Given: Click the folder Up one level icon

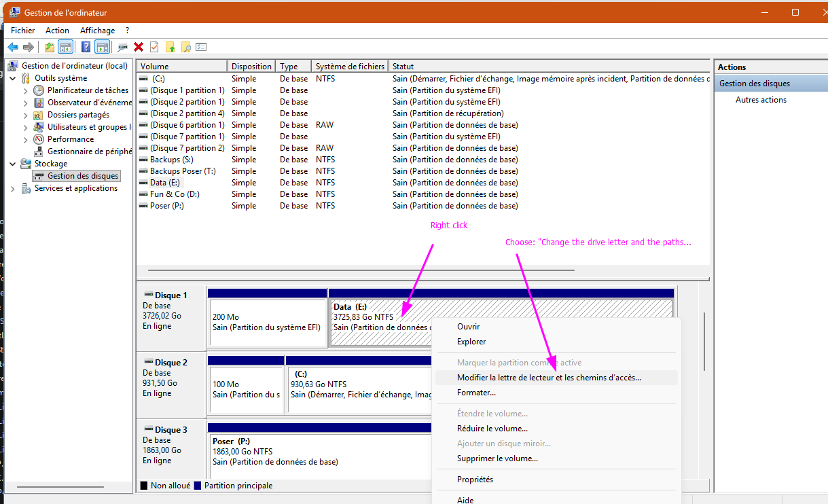Looking at the screenshot, I should [x=50, y=47].
